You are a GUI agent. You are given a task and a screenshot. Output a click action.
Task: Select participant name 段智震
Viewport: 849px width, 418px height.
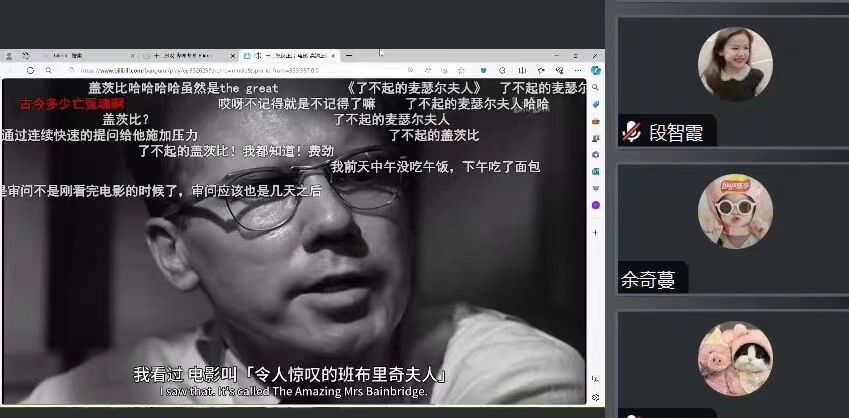676,132
